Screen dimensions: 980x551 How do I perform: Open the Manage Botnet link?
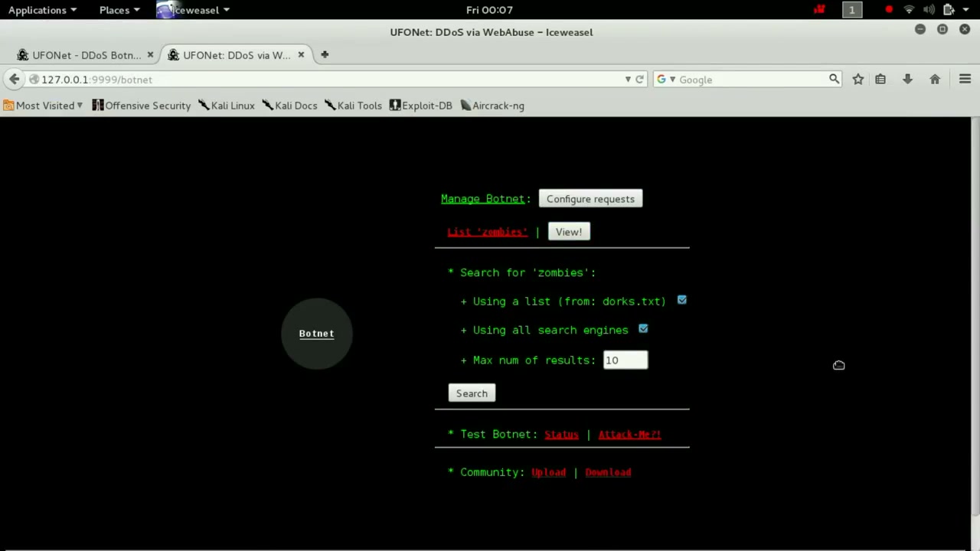[482, 199]
